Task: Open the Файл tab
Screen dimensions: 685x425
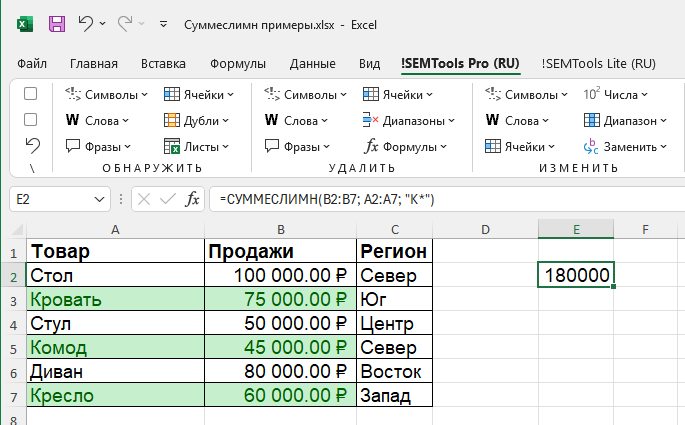Action: click(32, 64)
